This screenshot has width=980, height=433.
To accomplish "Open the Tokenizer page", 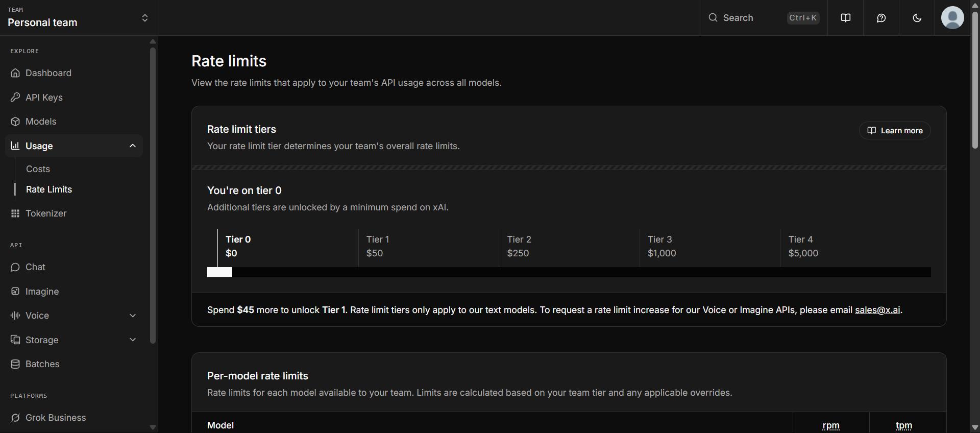I will point(74,213).
